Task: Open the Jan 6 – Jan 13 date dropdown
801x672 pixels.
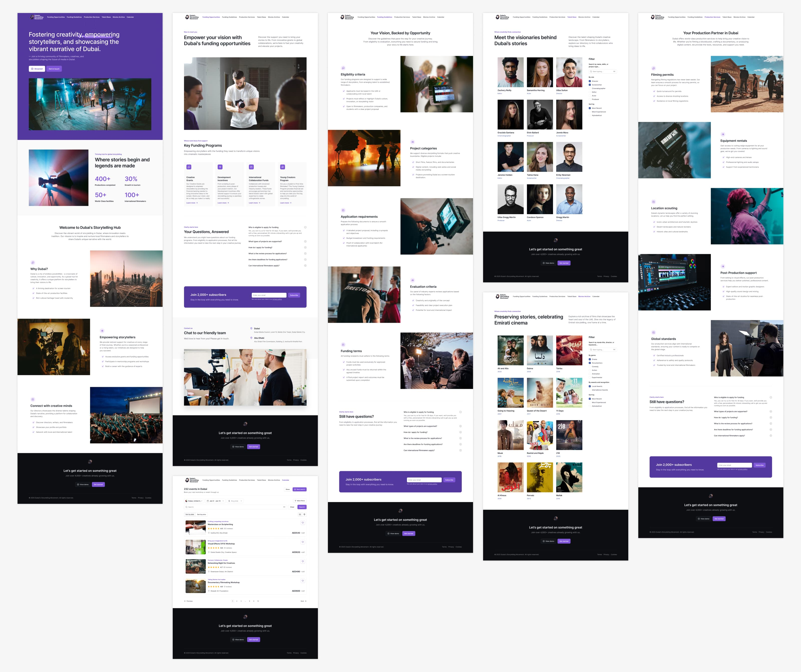Action: click(x=215, y=501)
